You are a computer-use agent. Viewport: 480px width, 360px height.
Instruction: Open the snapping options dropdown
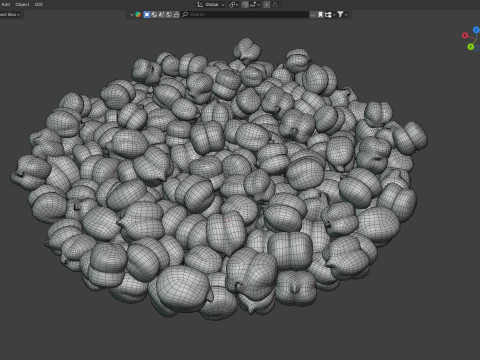pos(255,5)
